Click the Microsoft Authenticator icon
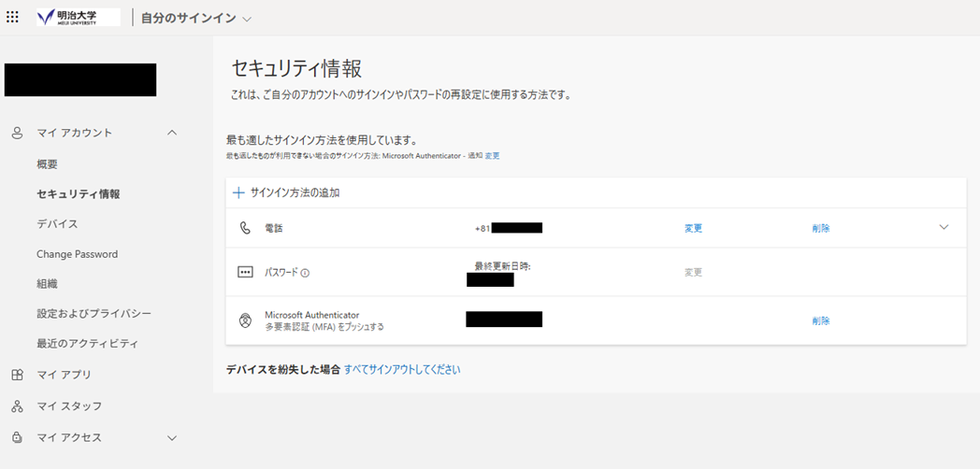 [245, 320]
